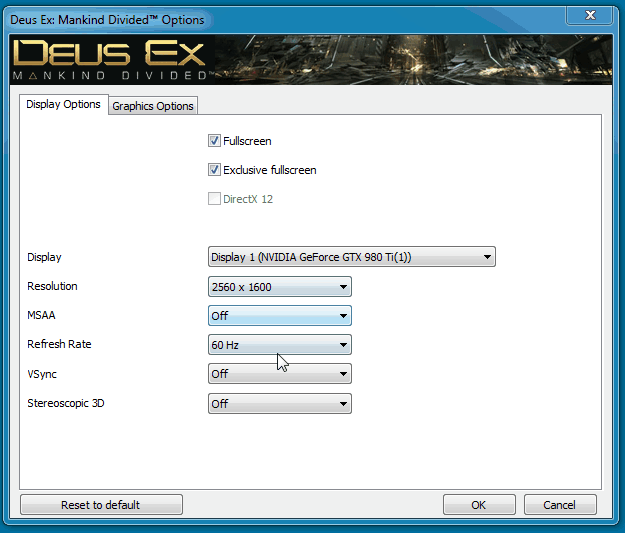Screen dimensions: 625x533
Task: Confirm settings with the OK button
Action: coord(479,505)
